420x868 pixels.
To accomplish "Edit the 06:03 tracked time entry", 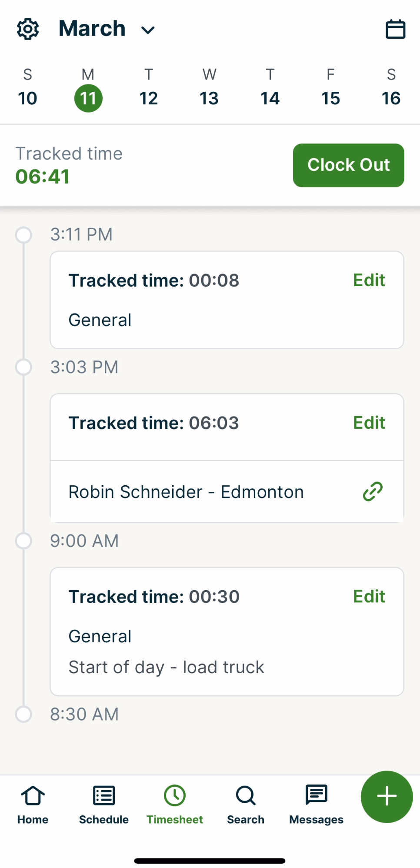I will click(369, 423).
